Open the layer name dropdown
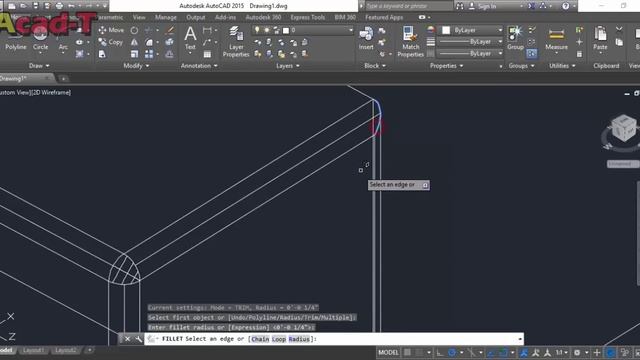640x360 pixels. (x=302, y=30)
